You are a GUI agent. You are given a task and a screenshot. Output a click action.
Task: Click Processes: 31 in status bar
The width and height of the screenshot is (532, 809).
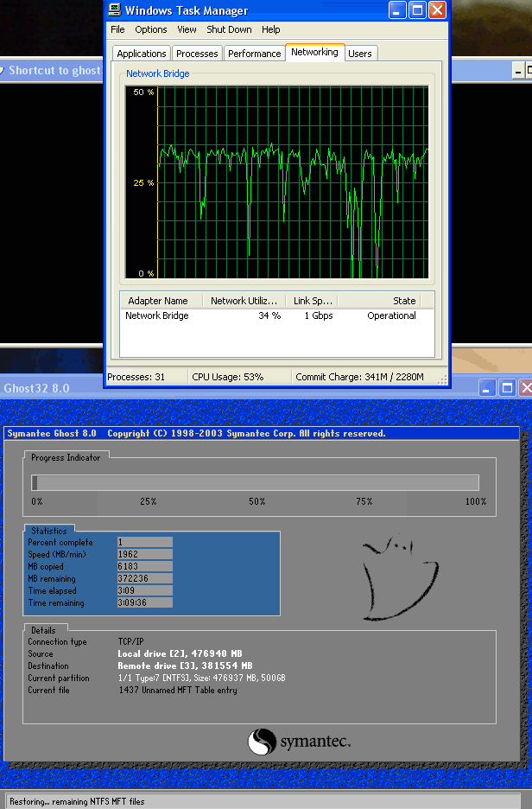(136, 377)
